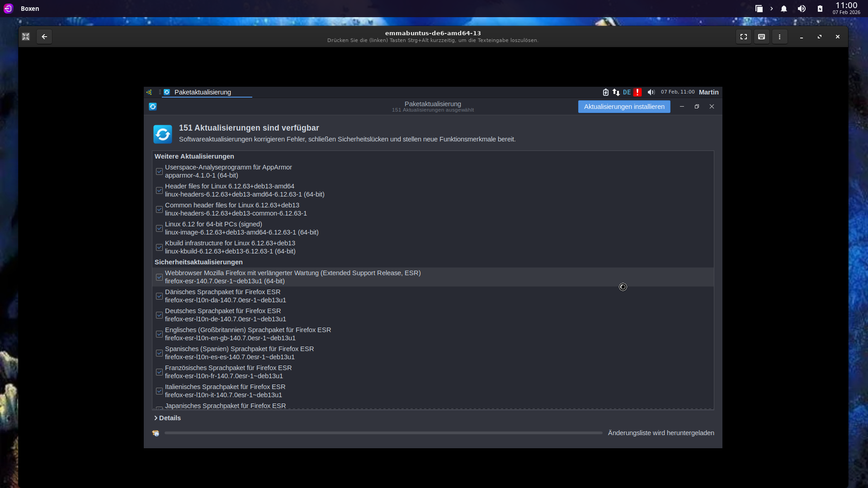The width and height of the screenshot is (868, 488).
Task: Toggle the linux-kbuild update checkbox
Action: [159, 247]
